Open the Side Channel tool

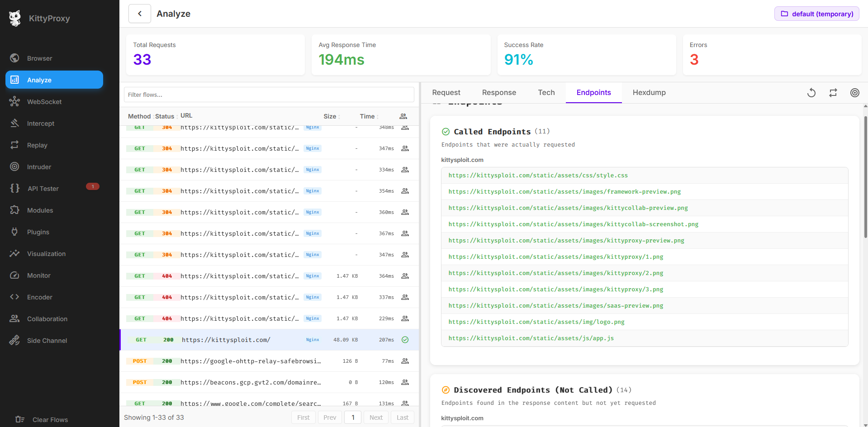(47, 341)
